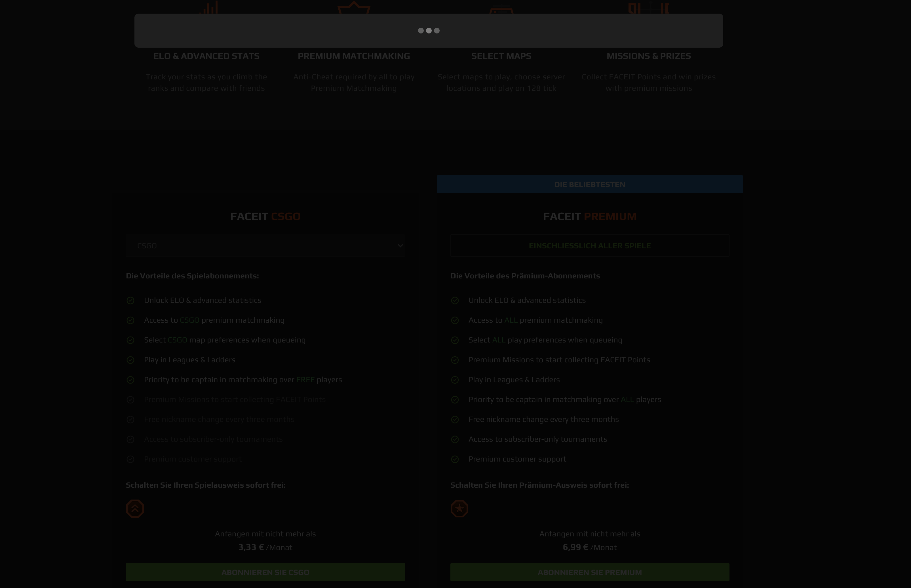
Task: Click checkmark beside customer support in PREMIUM card
Action: 455,459
